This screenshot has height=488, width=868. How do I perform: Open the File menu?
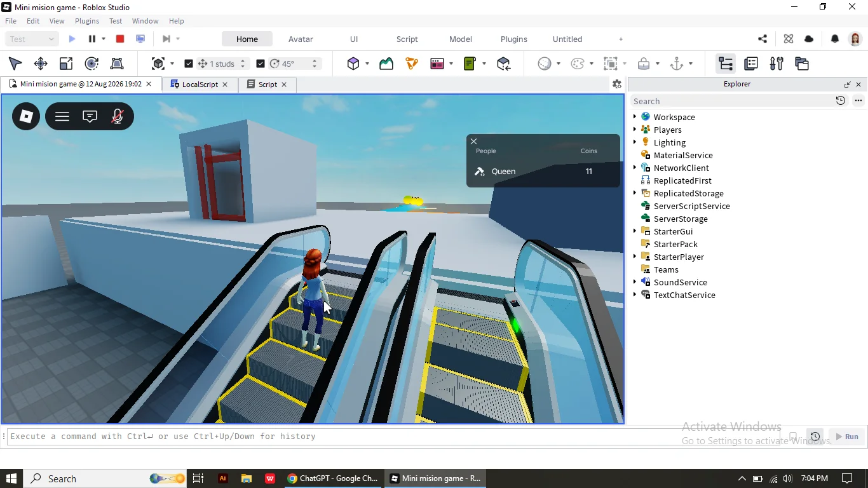[x=11, y=21]
